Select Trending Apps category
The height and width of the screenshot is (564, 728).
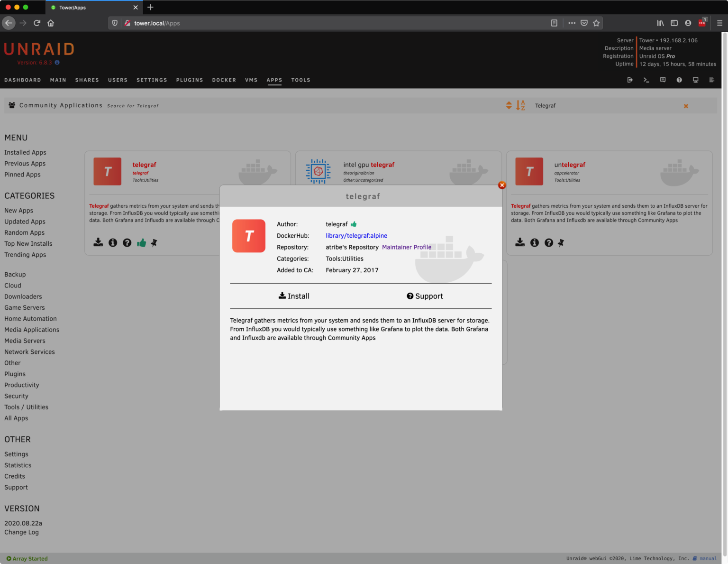click(x=26, y=255)
